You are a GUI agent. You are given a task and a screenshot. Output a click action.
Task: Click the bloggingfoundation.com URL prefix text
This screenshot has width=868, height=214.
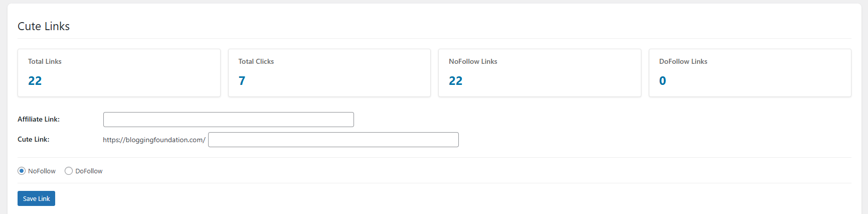click(x=154, y=140)
